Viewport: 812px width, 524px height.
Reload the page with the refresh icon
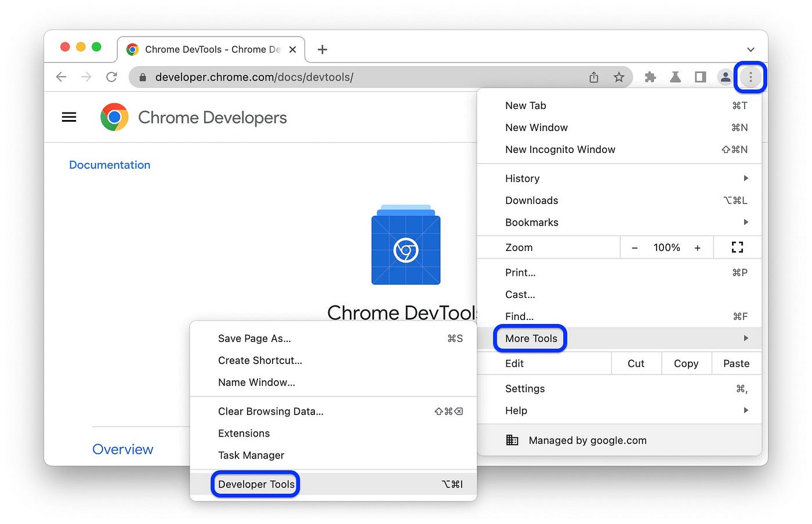(112, 77)
